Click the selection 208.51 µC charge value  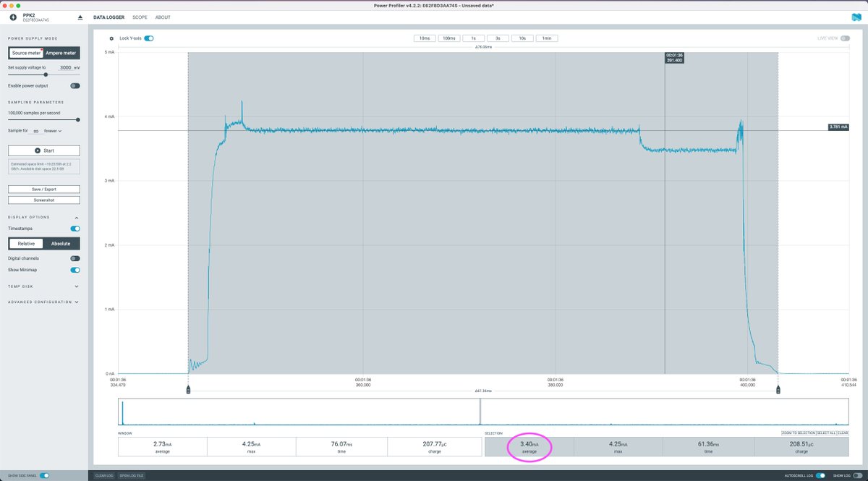click(801, 444)
